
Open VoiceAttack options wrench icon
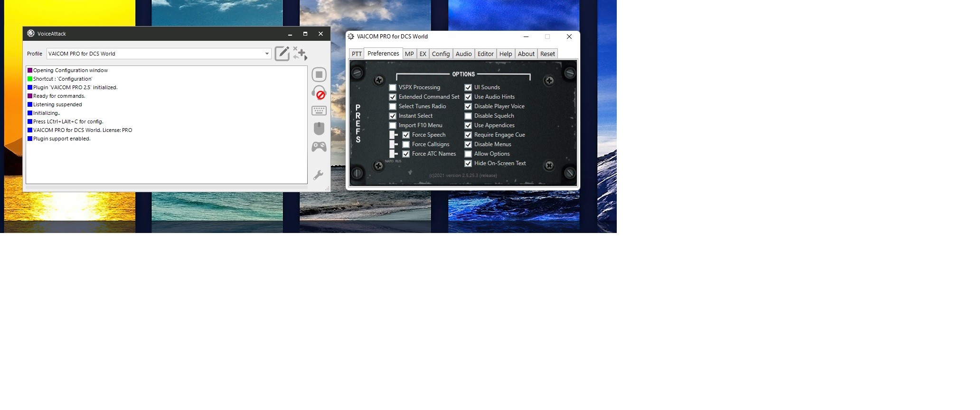319,175
